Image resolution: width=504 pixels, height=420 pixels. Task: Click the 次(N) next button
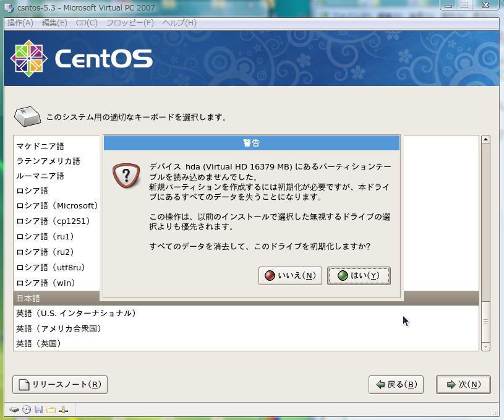(463, 385)
